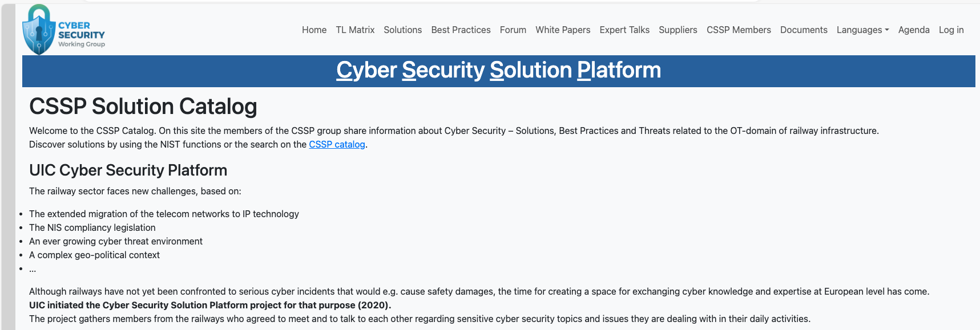980x330 pixels.
Task: Open the Home page
Action: [x=314, y=30]
